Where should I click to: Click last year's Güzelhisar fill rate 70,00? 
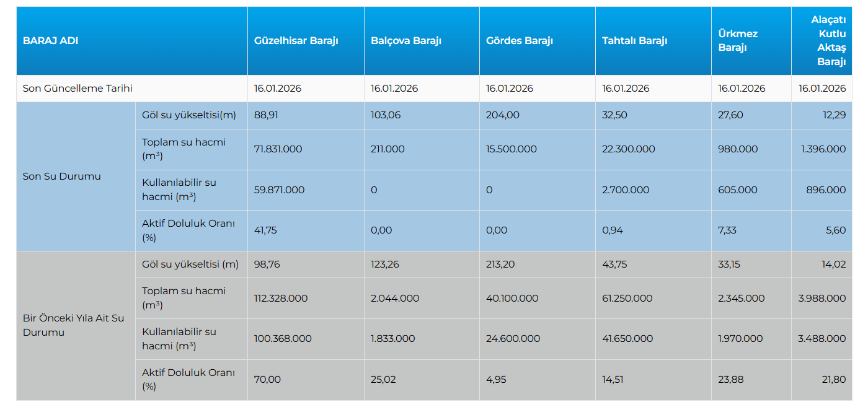click(267, 380)
